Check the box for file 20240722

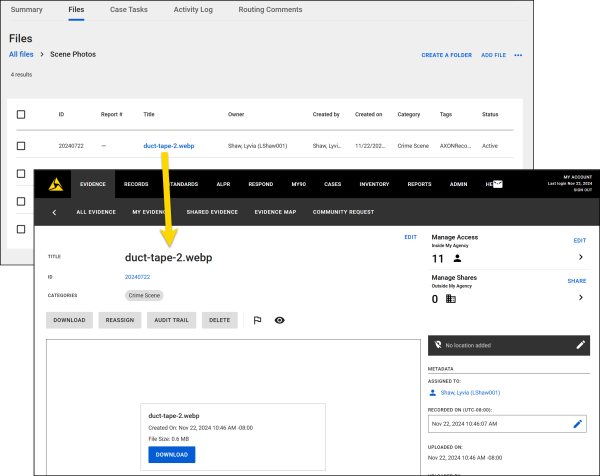tap(20, 146)
